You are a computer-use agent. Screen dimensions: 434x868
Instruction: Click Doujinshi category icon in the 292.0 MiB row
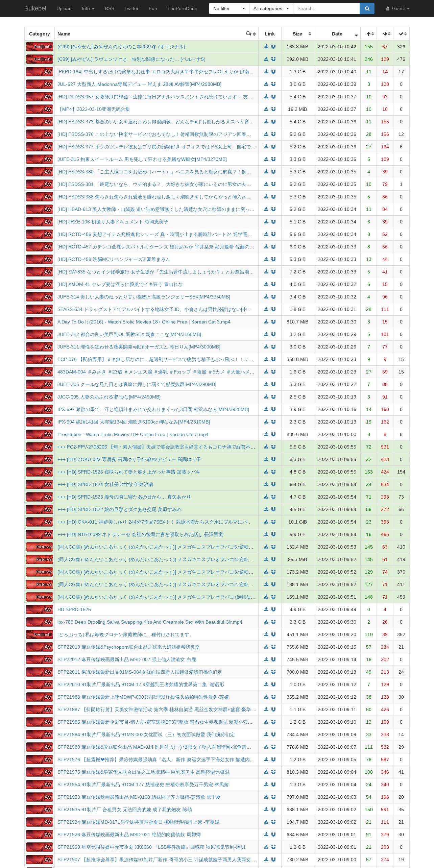[x=40, y=59]
